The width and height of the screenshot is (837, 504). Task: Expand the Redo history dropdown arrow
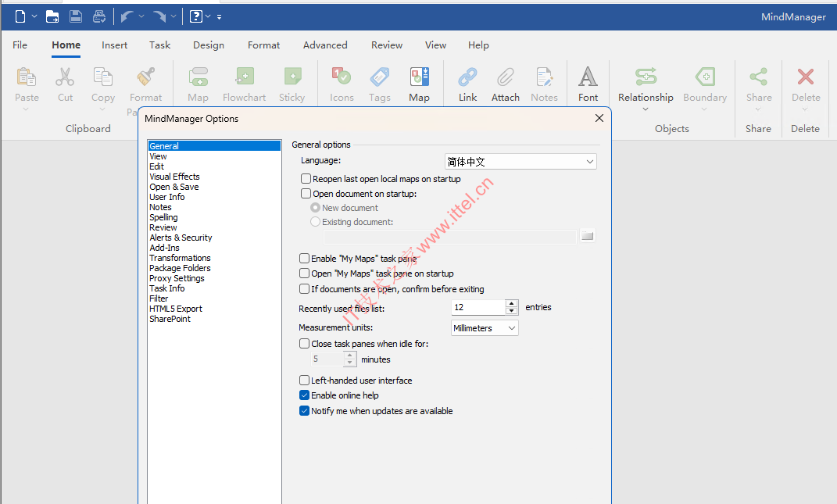coord(173,16)
